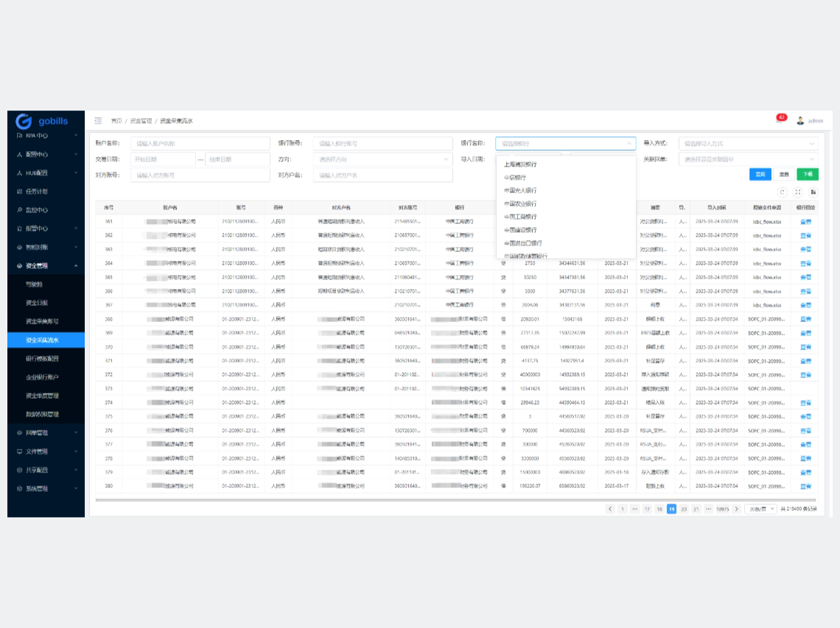Go to 银行模板配置 menu item
This screenshot has width=840, height=628.
[x=42, y=358]
